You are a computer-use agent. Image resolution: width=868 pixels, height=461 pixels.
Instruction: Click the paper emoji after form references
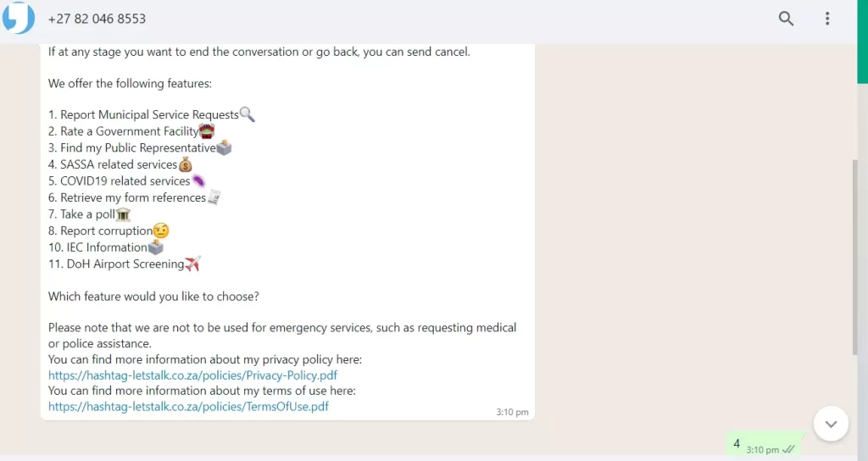214,197
